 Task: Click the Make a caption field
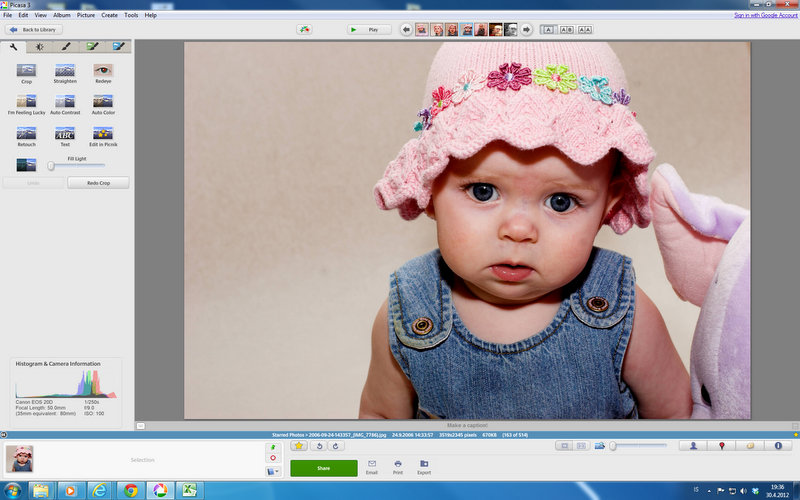point(467,425)
